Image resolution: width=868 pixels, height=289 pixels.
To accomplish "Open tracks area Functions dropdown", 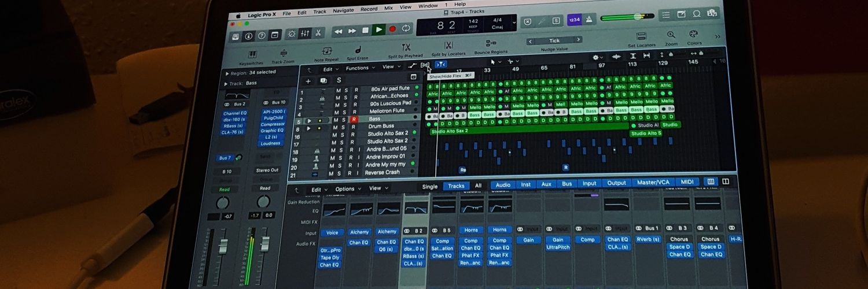I will point(360,68).
